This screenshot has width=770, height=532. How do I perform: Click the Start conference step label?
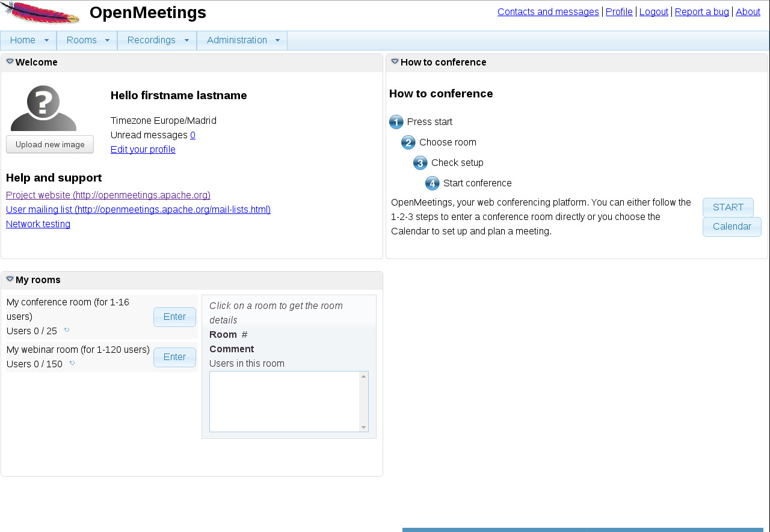coord(478,183)
